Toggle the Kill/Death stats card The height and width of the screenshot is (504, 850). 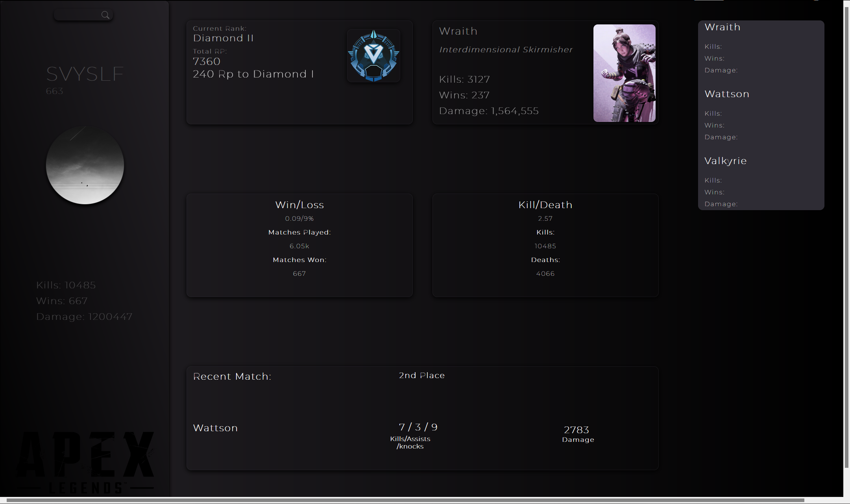tap(545, 245)
